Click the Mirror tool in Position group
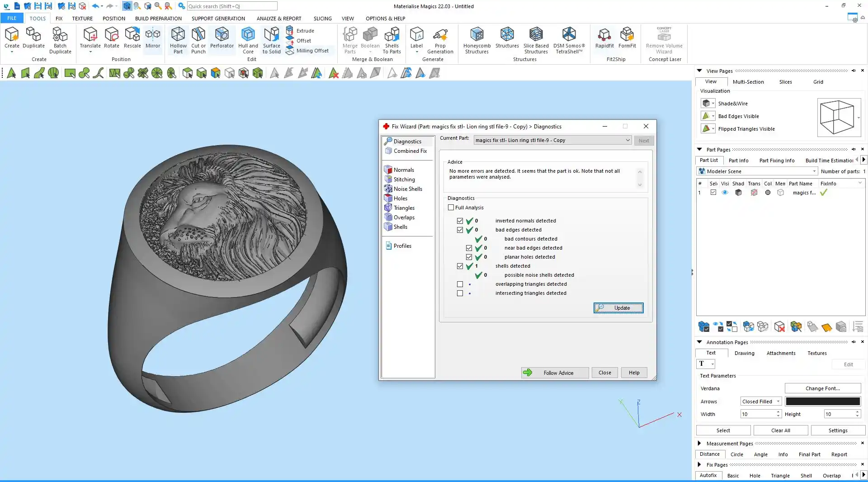 153,38
